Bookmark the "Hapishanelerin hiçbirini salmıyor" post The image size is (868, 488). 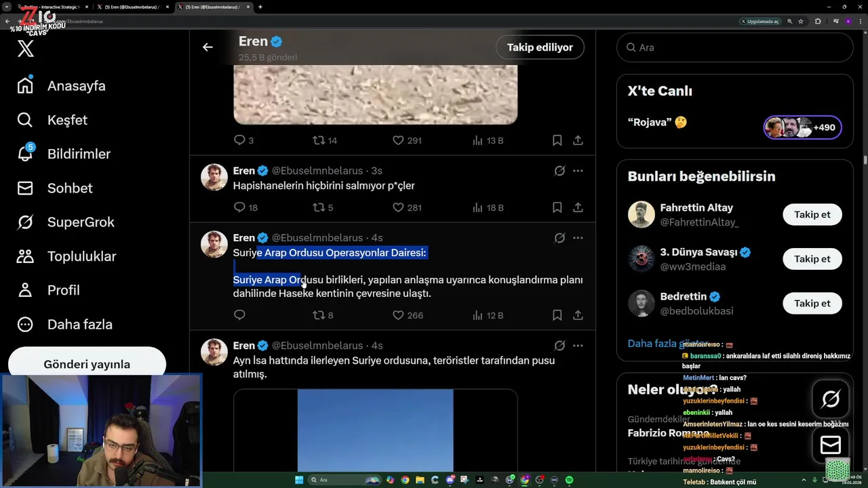(x=557, y=207)
